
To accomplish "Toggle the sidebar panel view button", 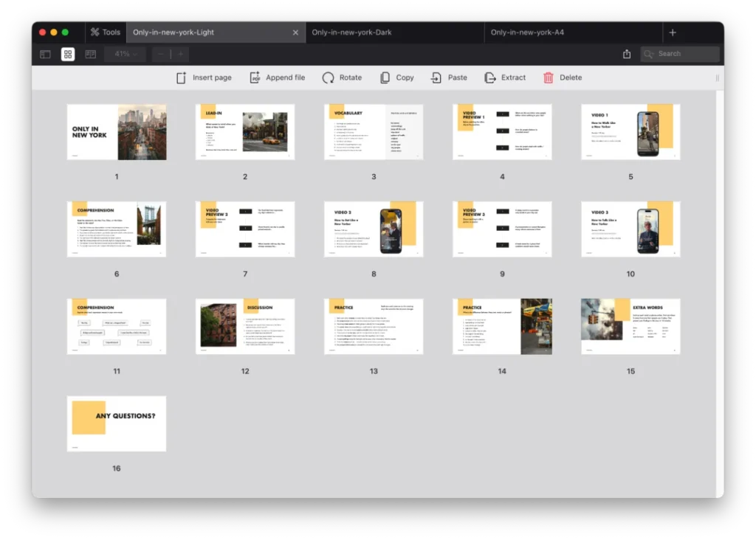I will click(45, 54).
